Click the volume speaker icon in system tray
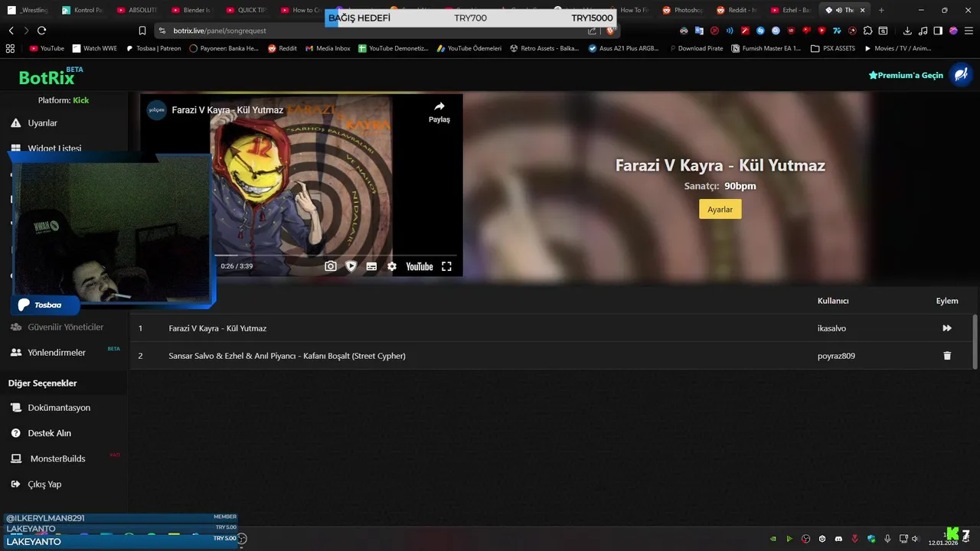 916,539
